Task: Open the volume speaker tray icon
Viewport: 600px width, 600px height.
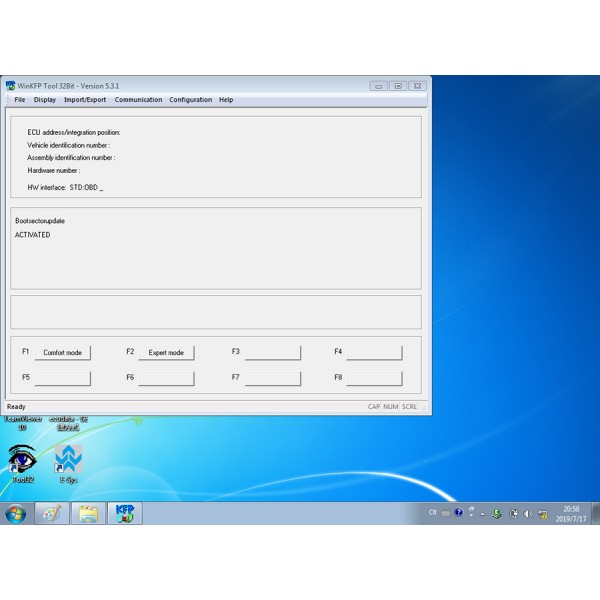Action: coord(528,514)
